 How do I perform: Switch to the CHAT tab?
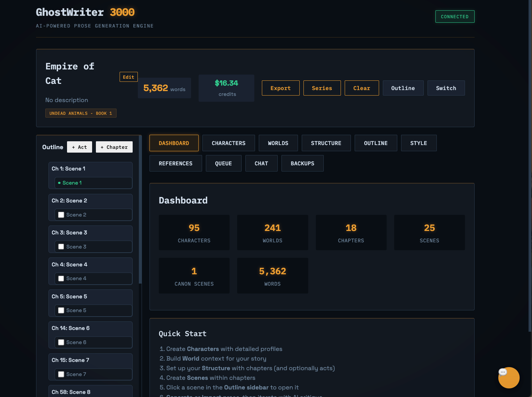click(261, 163)
